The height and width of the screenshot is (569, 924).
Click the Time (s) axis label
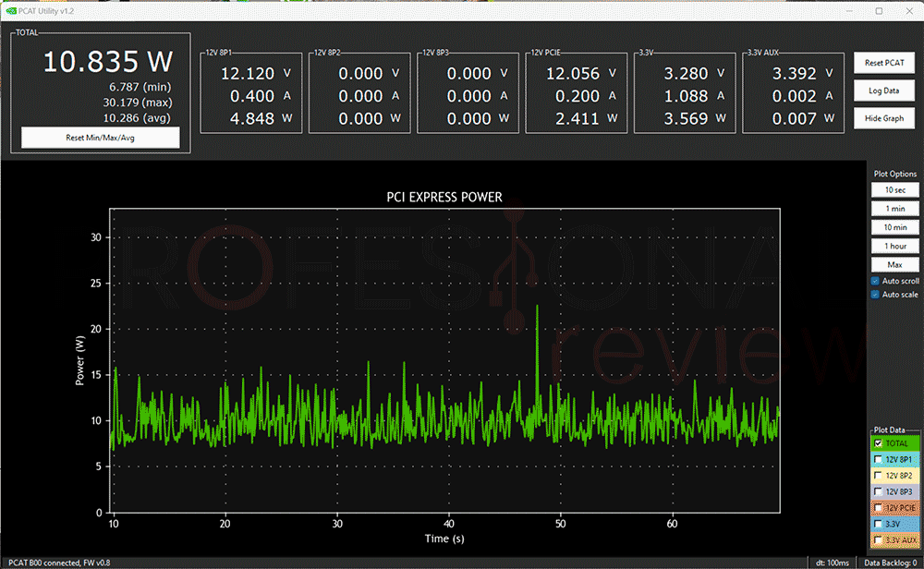[444, 539]
